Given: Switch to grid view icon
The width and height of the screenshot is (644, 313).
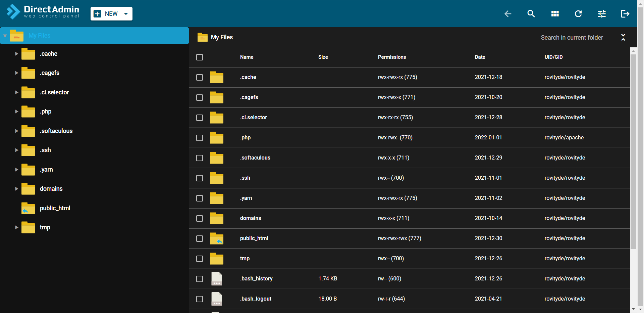Looking at the screenshot, I should click(x=555, y=14).
